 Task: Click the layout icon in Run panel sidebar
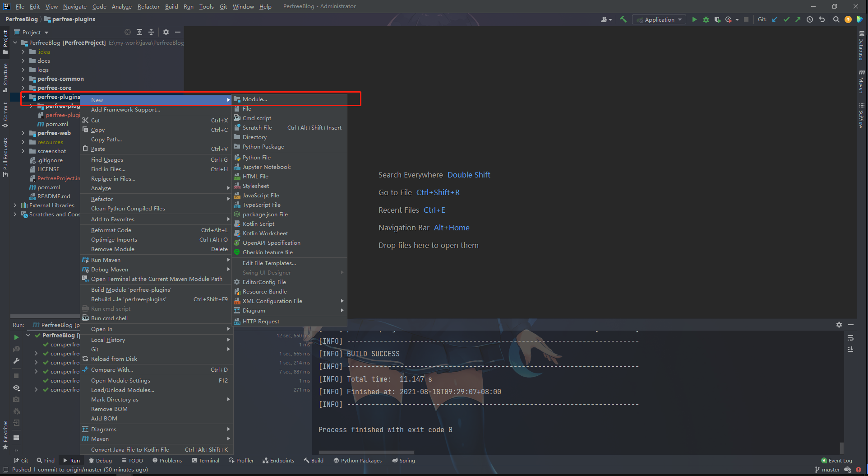click(x=16, y=437)
